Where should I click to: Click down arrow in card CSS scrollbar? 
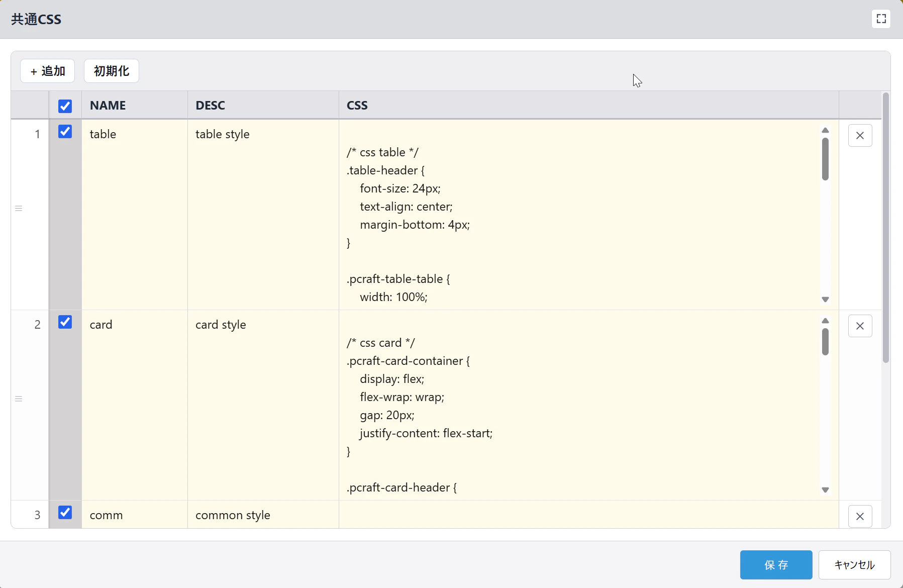click(x=825, y=489)
